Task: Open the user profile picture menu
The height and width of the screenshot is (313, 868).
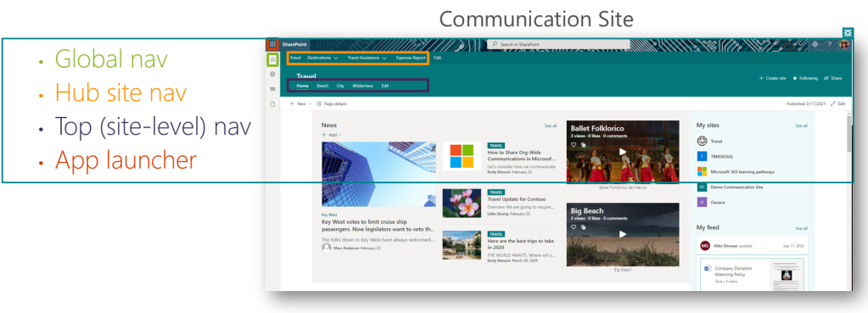Action: click(844, 44)
